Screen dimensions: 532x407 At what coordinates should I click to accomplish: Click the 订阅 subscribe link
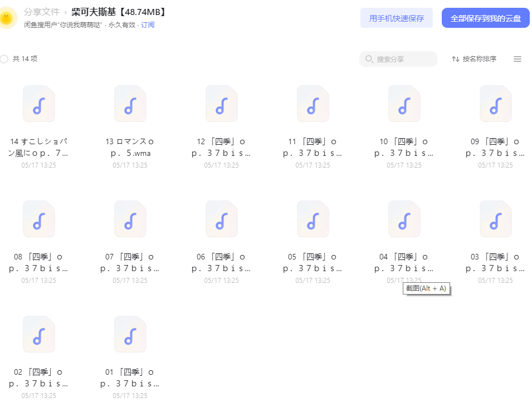tap(148, 24)
